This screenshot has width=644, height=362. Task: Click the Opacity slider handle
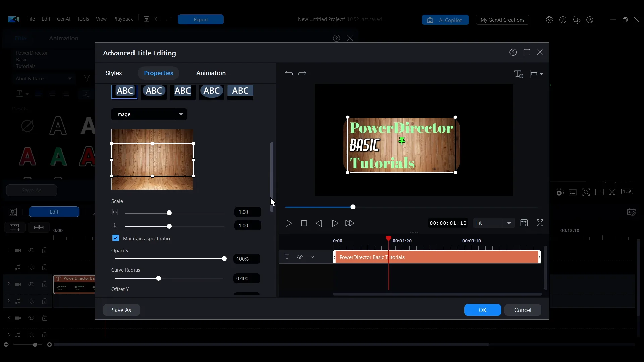pyautogui.click(x=224, y=259)
